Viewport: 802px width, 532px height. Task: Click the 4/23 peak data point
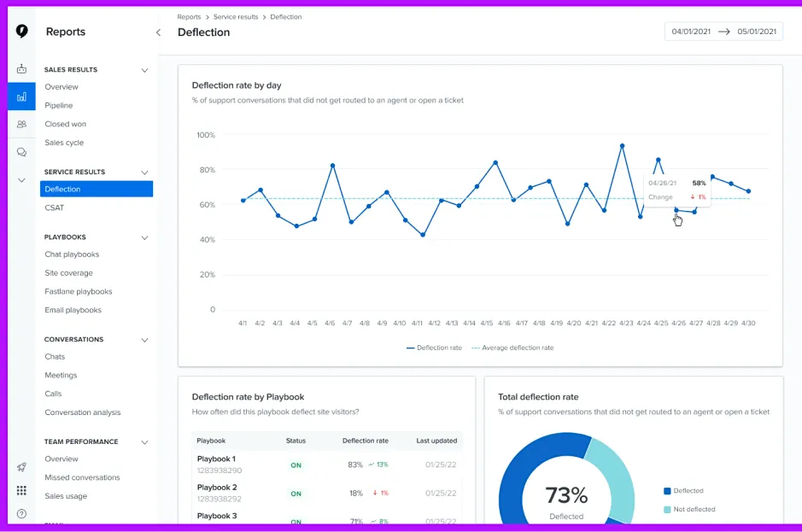622,146
